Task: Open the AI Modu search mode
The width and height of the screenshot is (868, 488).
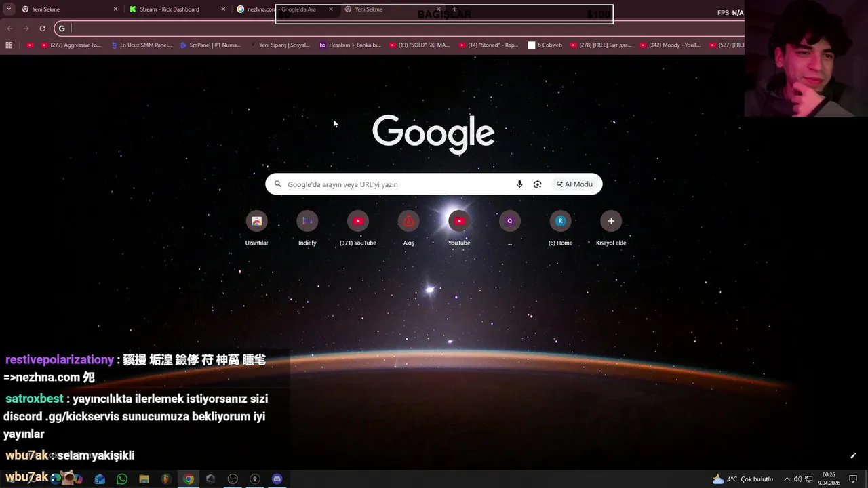Action: (x=575, y=184)
